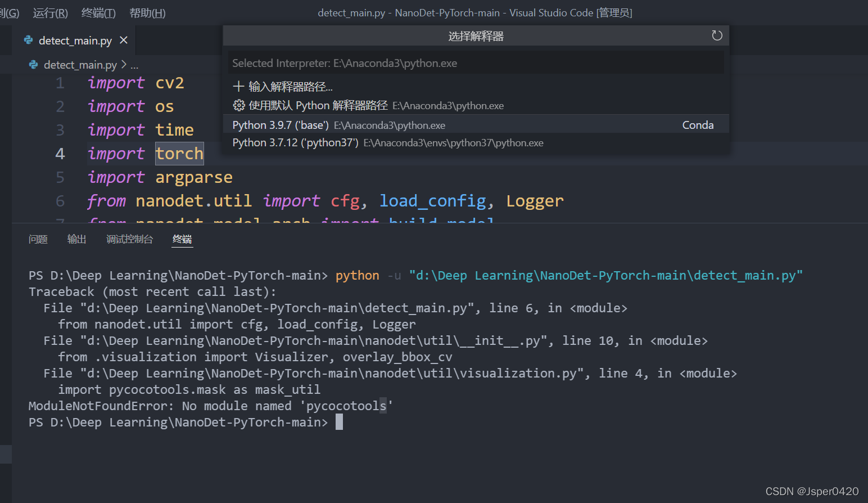The height and width of the screenshot is (503, 868).
Task: Close the detect_main.py editor tab
Action: [x=124, y=41]
